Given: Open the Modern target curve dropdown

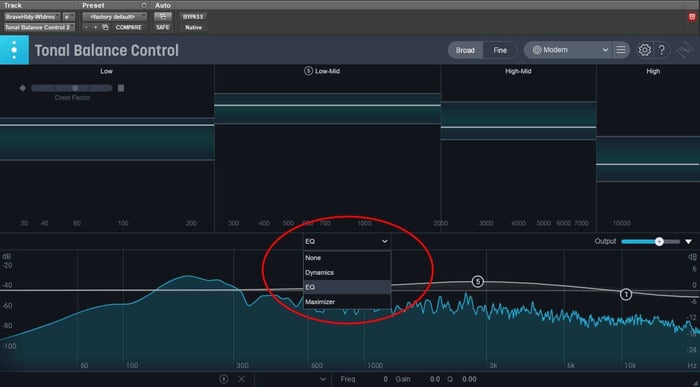Looking at the screenshot, I should (567, 50).
